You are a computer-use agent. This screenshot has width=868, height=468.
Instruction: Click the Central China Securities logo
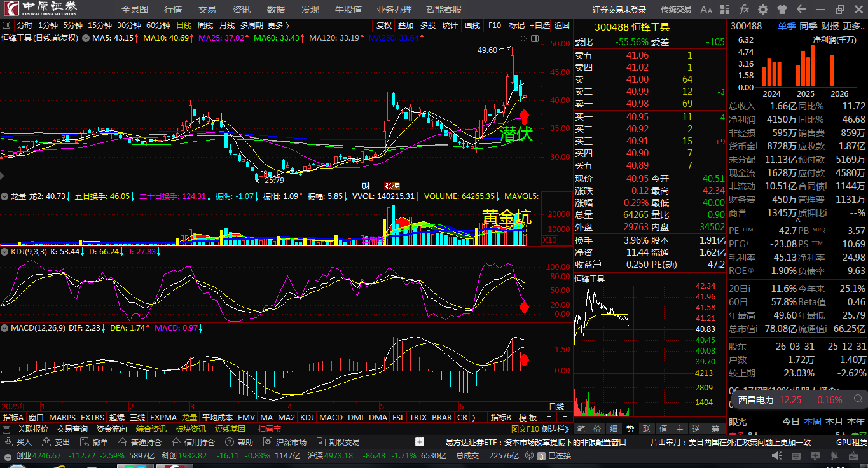[x=41, y=8]
